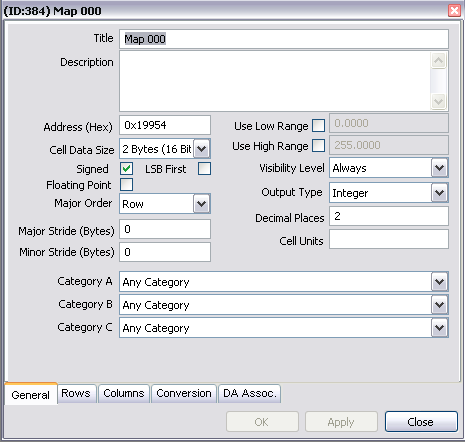Click the Close button
The height and width of the screenshot is (442, 465).
click(421, 422)
